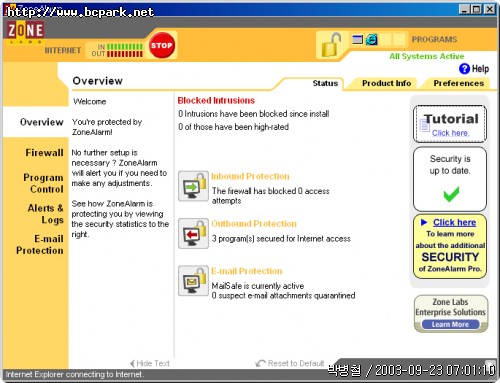500x383 pixels.
Task: Click Hide Text at bottom
Action: [150, 363]
